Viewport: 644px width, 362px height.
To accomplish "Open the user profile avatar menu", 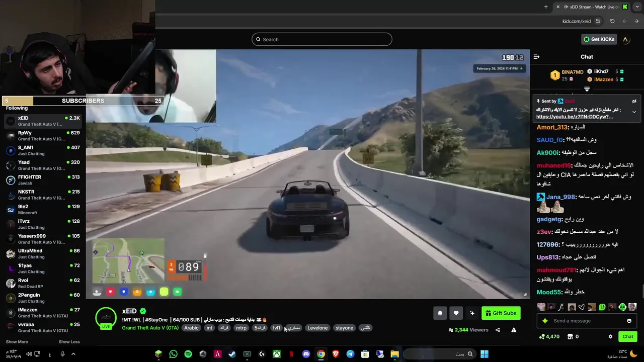I will tap(625, 39).
